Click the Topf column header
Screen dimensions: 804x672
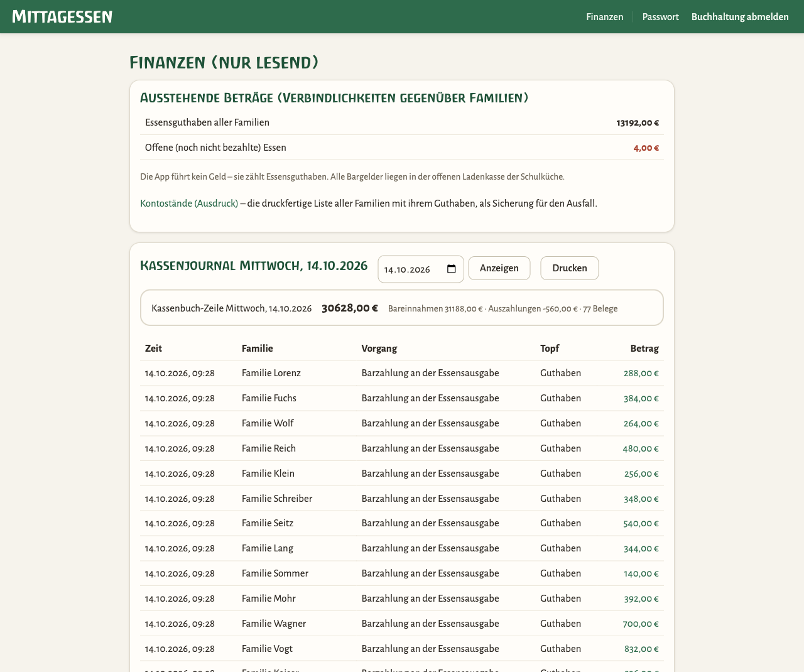click(550, 349)
